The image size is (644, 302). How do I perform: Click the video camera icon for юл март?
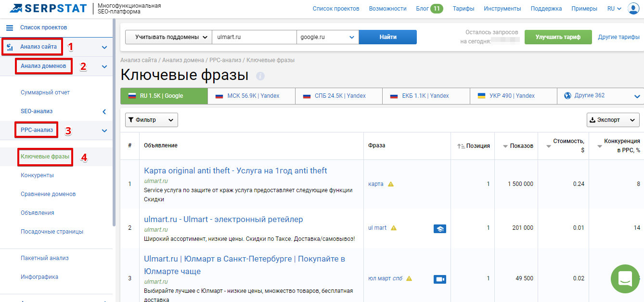point(439,279)
